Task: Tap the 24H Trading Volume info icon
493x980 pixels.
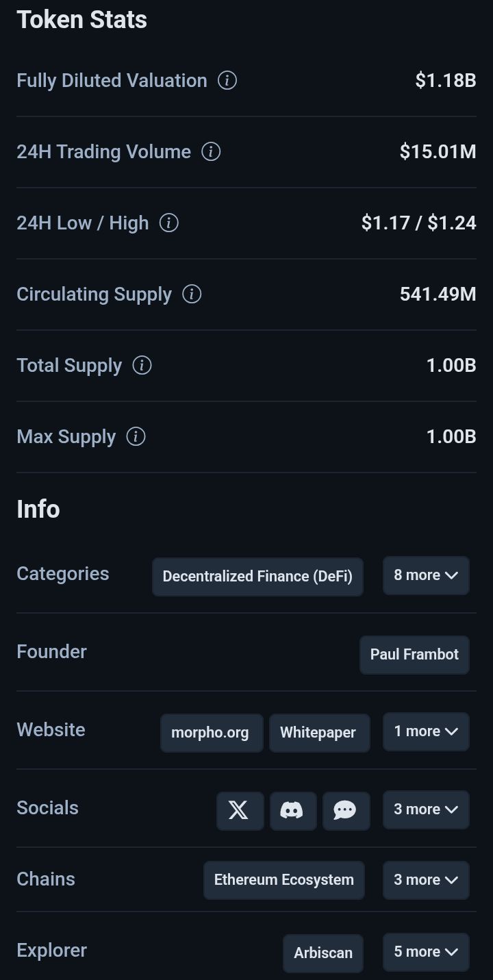Action: tap(211, 152)
